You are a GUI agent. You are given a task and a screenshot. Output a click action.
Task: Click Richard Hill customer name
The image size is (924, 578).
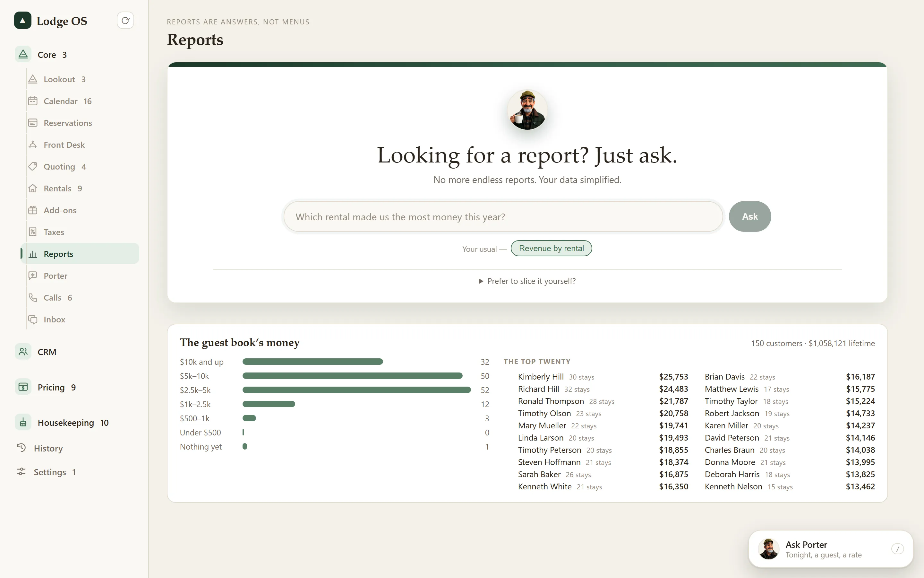(x=538, y=389)
